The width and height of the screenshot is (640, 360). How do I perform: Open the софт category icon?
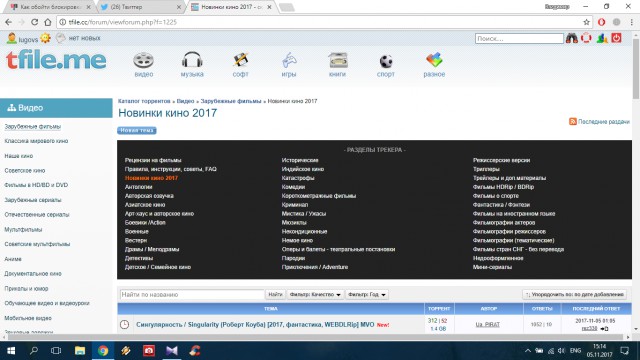[240, 64]
